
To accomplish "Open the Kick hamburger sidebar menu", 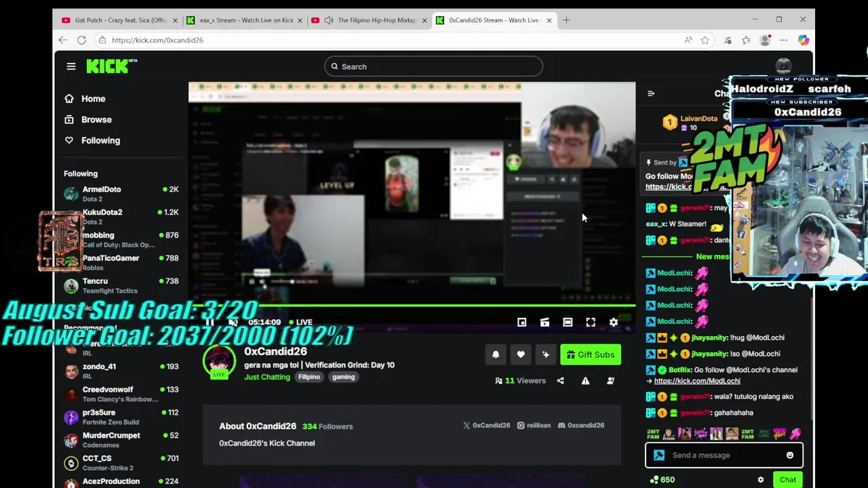I will (71, 66).
